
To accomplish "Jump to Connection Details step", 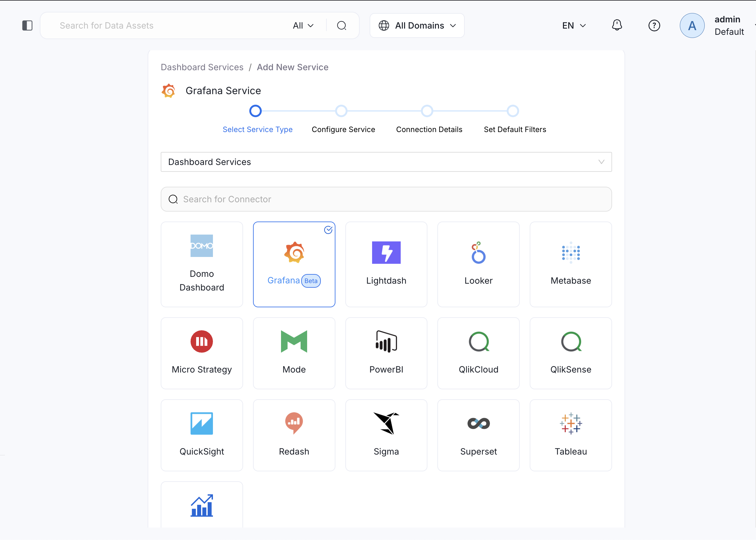I will click(x=429, y=129).
